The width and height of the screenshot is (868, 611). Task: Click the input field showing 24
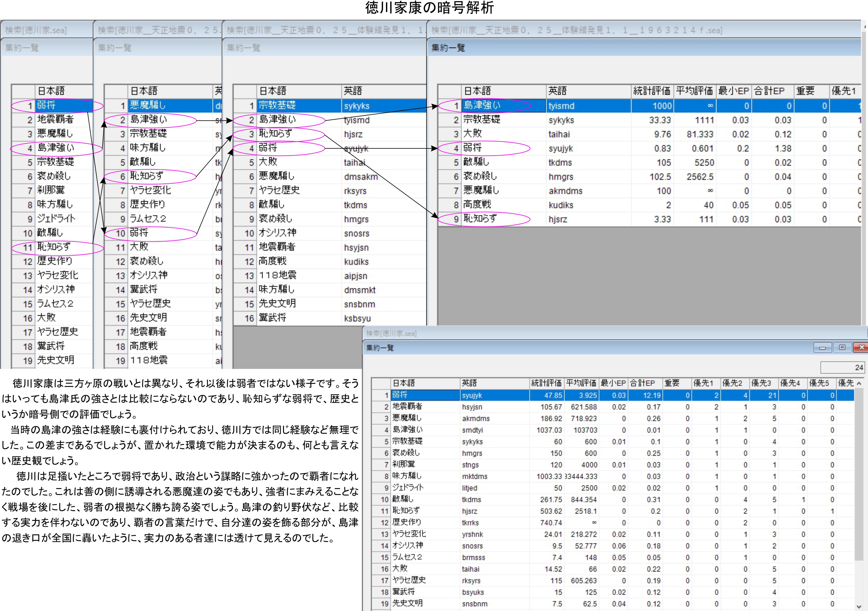842,367
